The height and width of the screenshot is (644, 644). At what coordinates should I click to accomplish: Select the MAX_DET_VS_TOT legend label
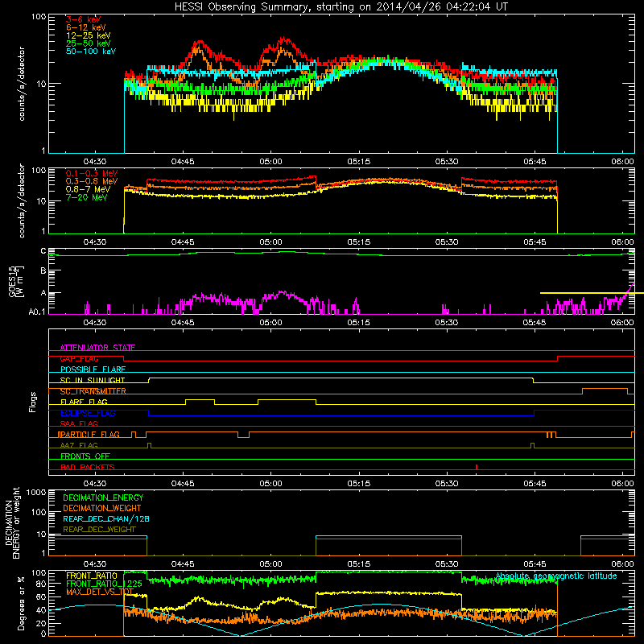click(100, 592)
